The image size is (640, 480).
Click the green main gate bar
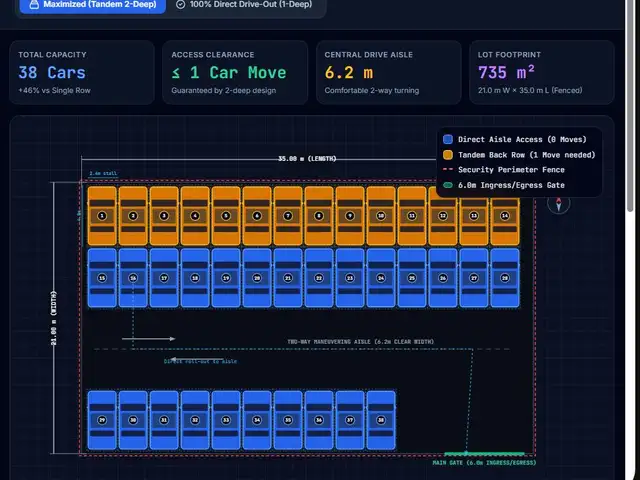tap(484, 453)
